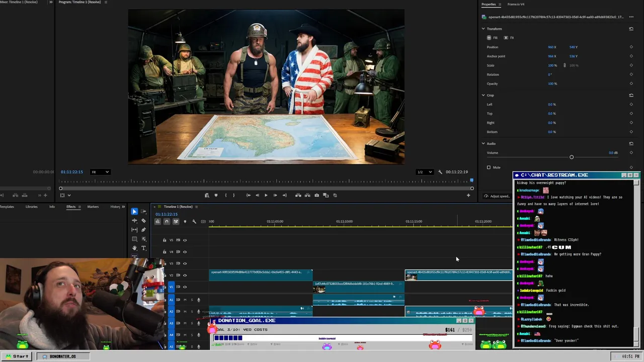Solo audio track A1
The width and height of the screenshot is (644, 362).
[192, 300]
